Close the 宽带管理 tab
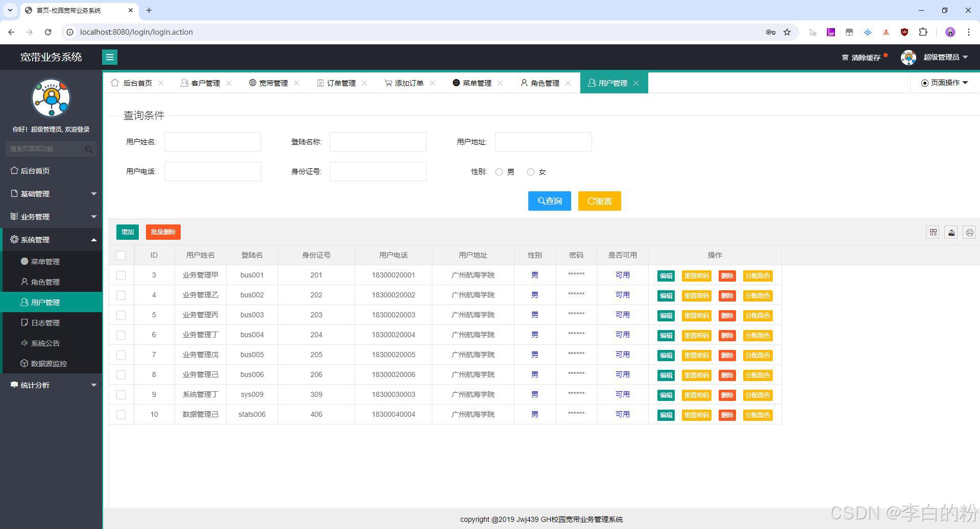 pos(297,83)
